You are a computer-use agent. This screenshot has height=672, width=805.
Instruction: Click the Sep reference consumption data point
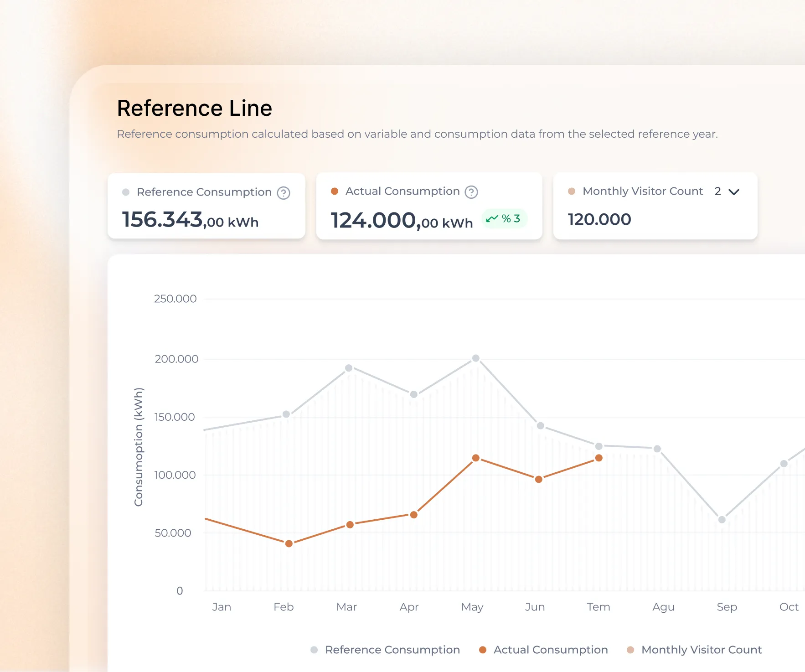pos(722,520)
